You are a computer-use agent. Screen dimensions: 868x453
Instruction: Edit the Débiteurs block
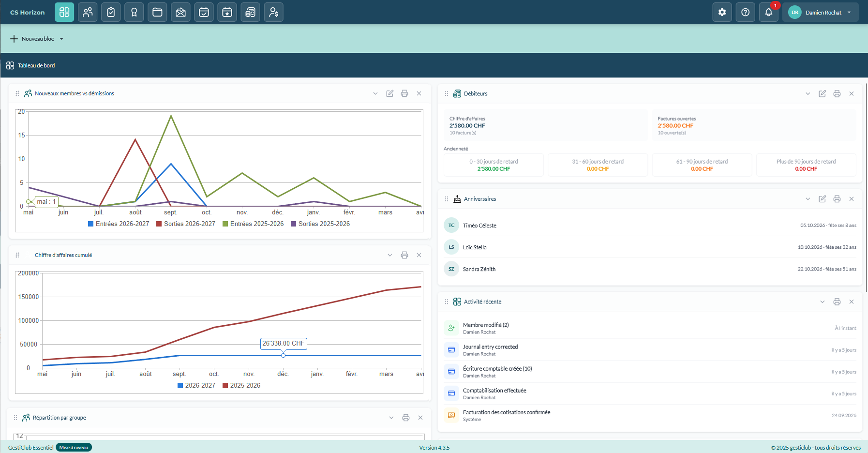[x=822, y=93]
